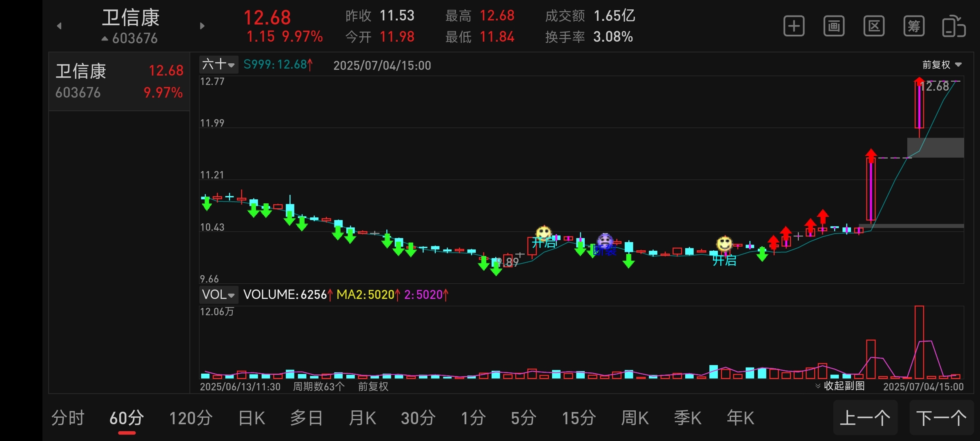Viewport: 980px width, 441px height.
Task: Click the 下一个 button
Action: (x=942, y=418)
